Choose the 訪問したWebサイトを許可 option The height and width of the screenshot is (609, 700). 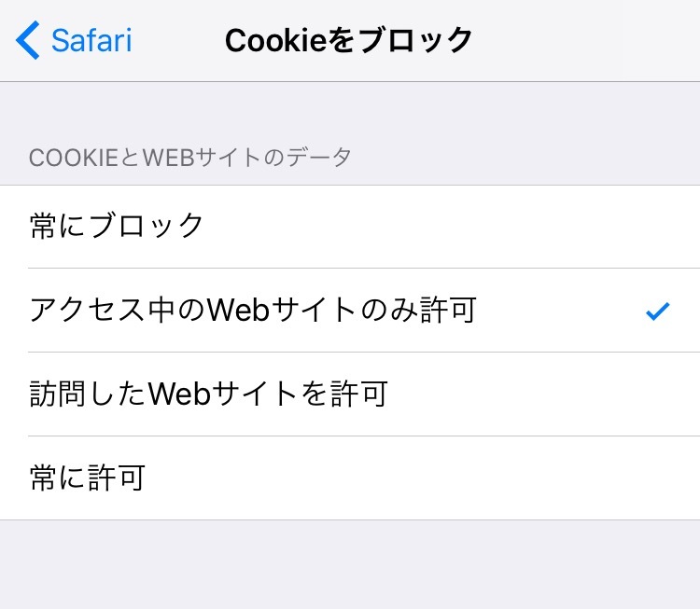click(350, 394)
